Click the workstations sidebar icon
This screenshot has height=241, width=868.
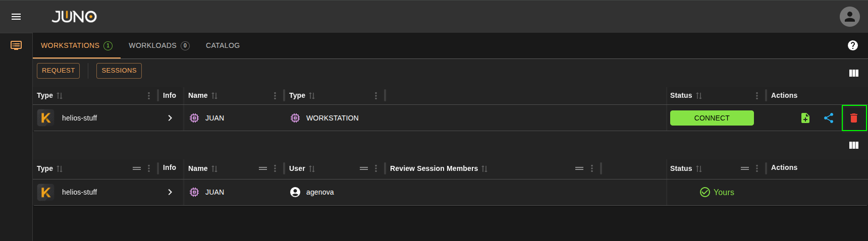coord(16,45)
